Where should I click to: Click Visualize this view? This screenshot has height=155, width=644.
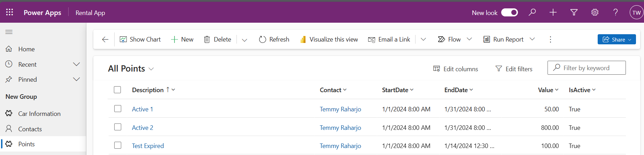(329, 39)
